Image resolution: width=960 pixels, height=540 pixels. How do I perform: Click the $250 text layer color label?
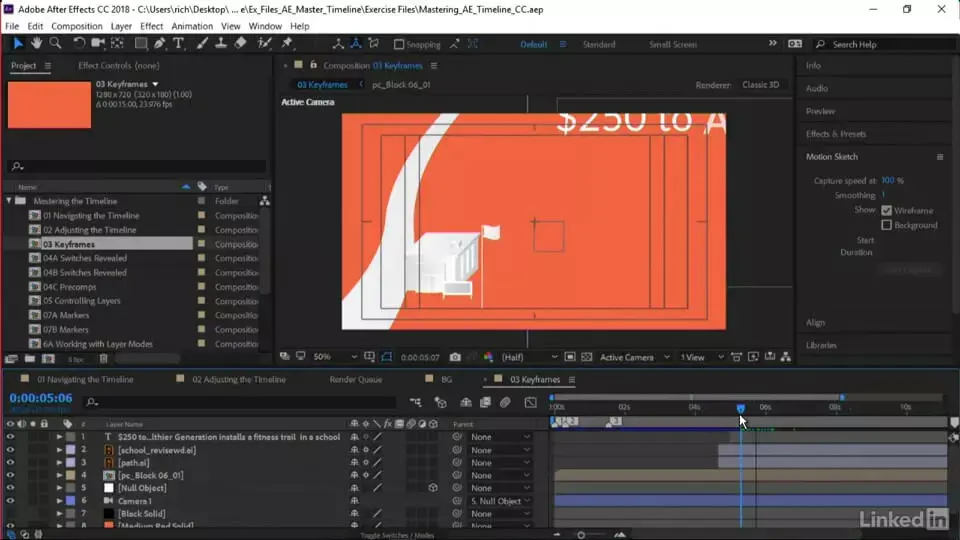pos(71,437)
